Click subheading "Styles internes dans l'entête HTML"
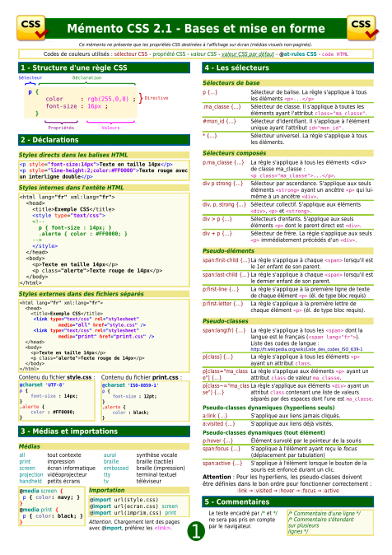 tap(71, 188)
